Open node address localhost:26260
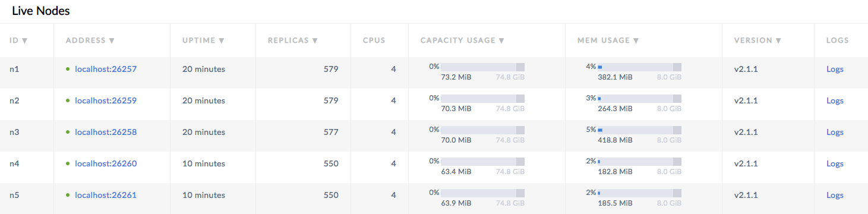The height and width of the screenshot is (214, 868). click(x=106, y=163)
